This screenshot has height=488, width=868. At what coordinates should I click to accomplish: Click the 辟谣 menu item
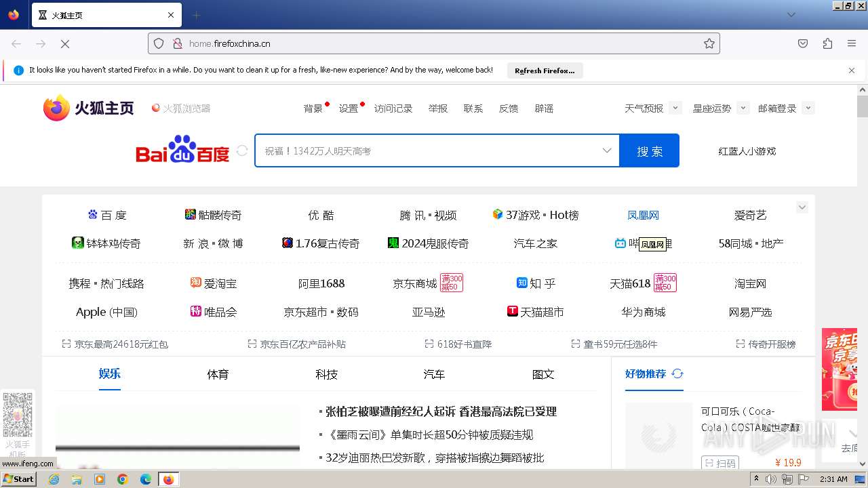click(x=544, y=108)
